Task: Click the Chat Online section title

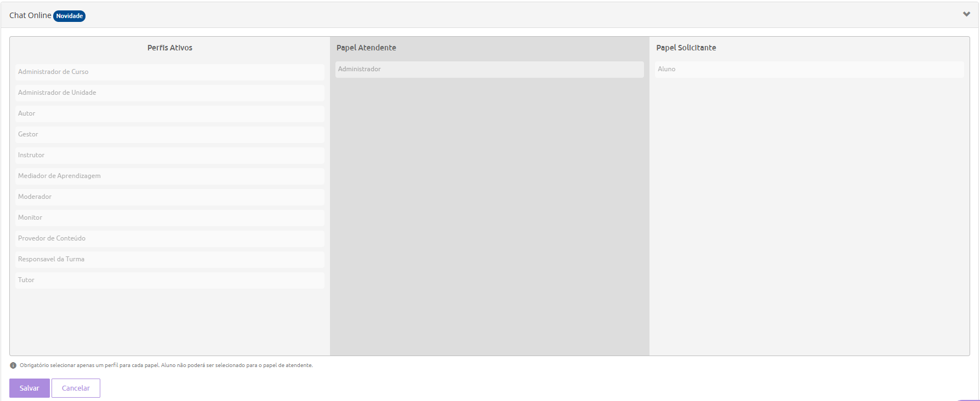Action: point(30,15)
